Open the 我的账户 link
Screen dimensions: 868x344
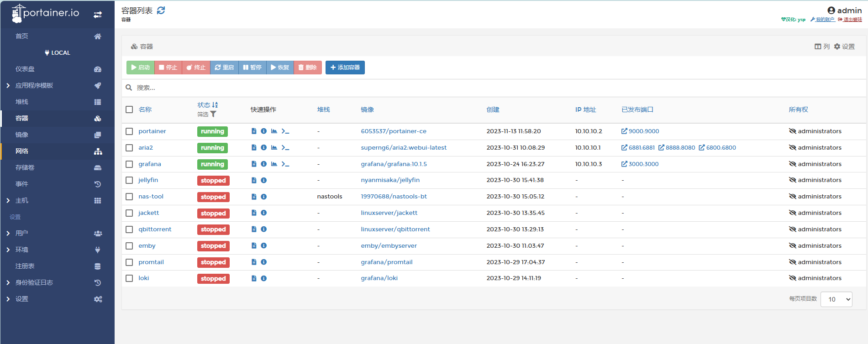(x=822, y=20)
